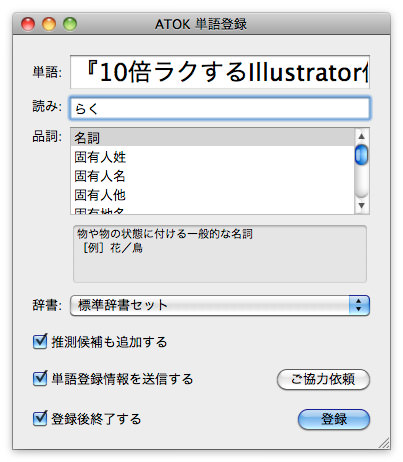Viewport: 403px width, 462px height.
Task: Choose 固有人名 from the part-of-speech list
Action: click(x=212, y=176)
